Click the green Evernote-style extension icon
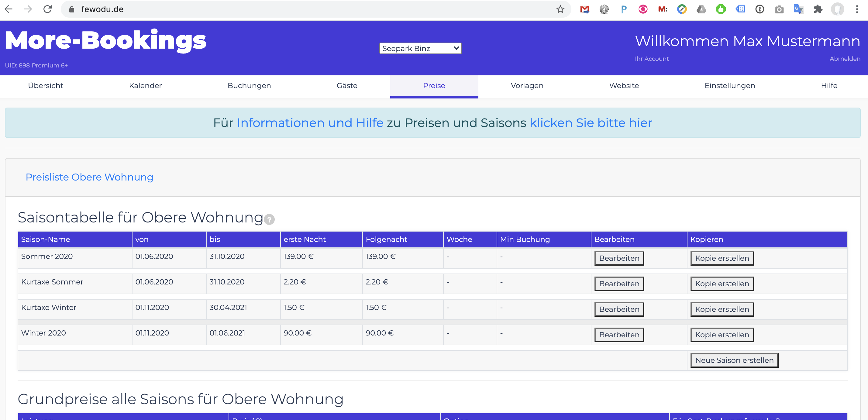868x420 pixels. (x=721, y=9)
